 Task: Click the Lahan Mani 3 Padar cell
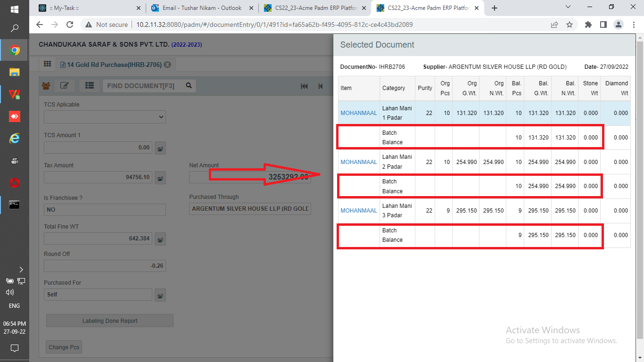(397, 211)
